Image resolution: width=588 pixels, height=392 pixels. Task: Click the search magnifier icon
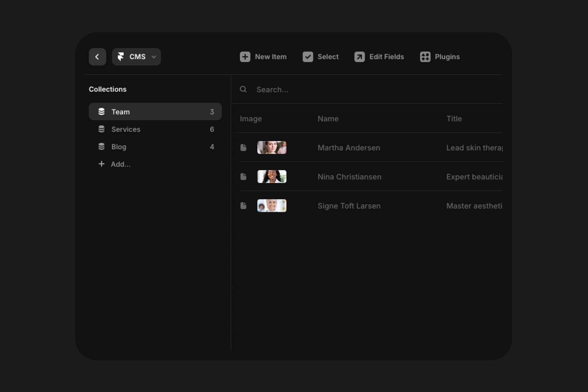click(x=243, y=89)
